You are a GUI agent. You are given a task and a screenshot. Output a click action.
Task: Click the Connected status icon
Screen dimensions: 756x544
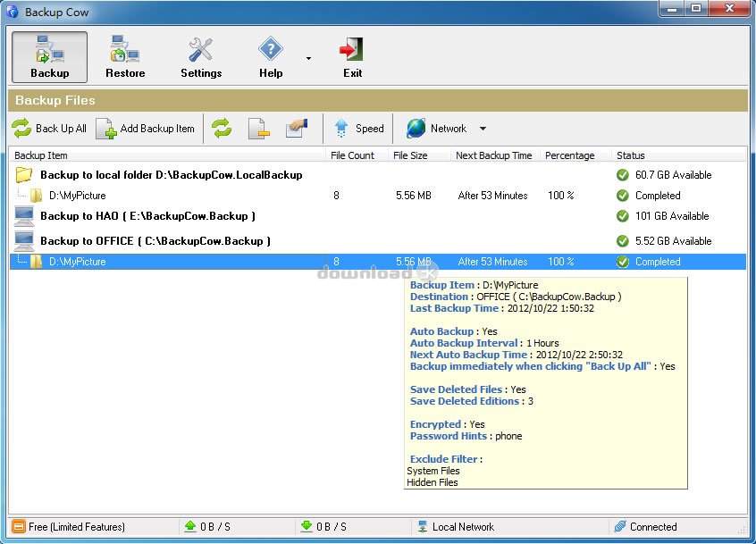pos(620,526)
